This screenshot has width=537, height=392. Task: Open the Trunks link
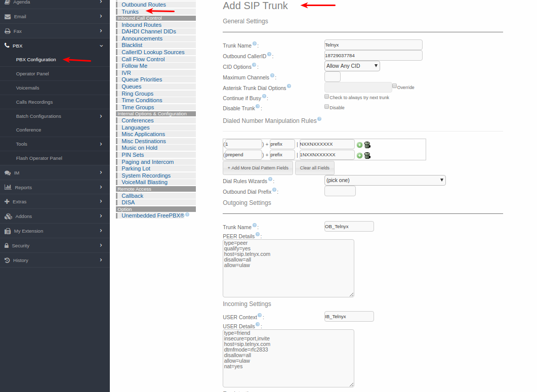click(x=130, y=12)
